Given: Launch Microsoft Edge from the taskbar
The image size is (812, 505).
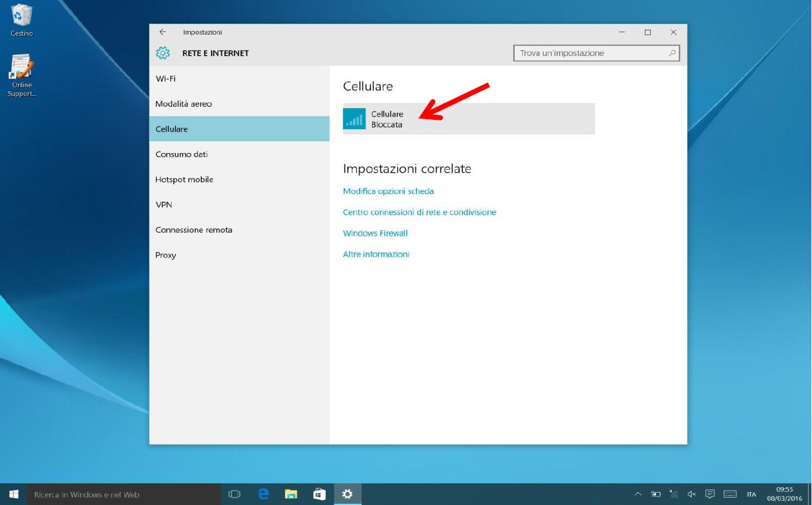Looking at the screenshot, I should tap(263, 494).
